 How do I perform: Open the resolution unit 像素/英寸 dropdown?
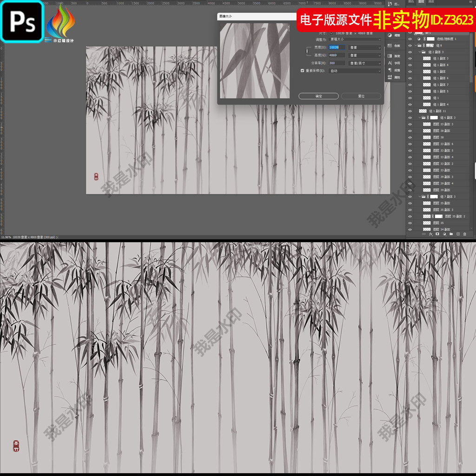point(365,63)
